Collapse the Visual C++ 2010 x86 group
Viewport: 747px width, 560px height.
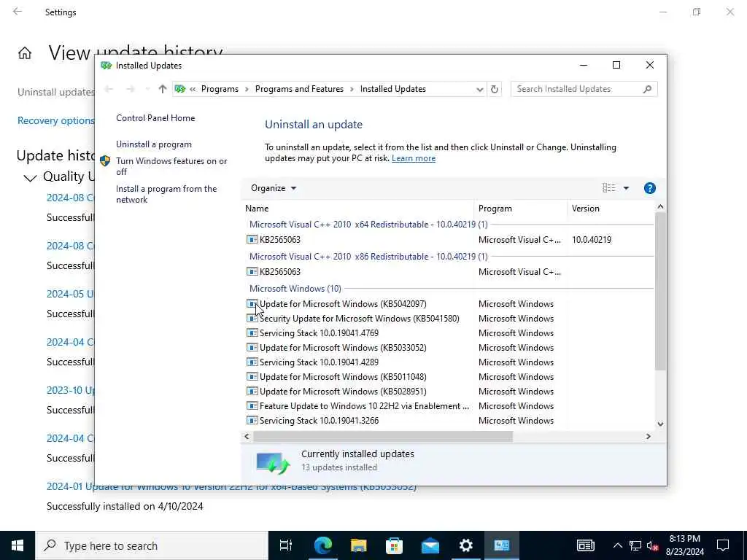368,257
